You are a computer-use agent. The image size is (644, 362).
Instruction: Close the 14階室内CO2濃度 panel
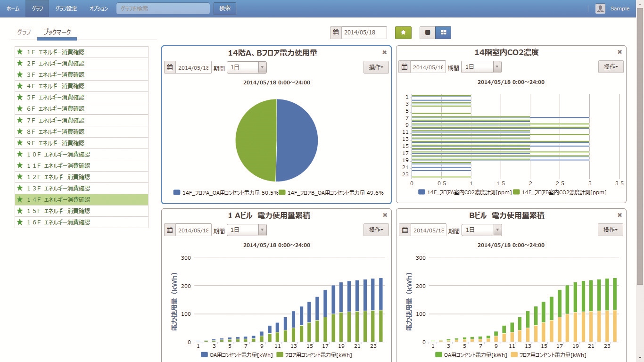tap(619, 52)
